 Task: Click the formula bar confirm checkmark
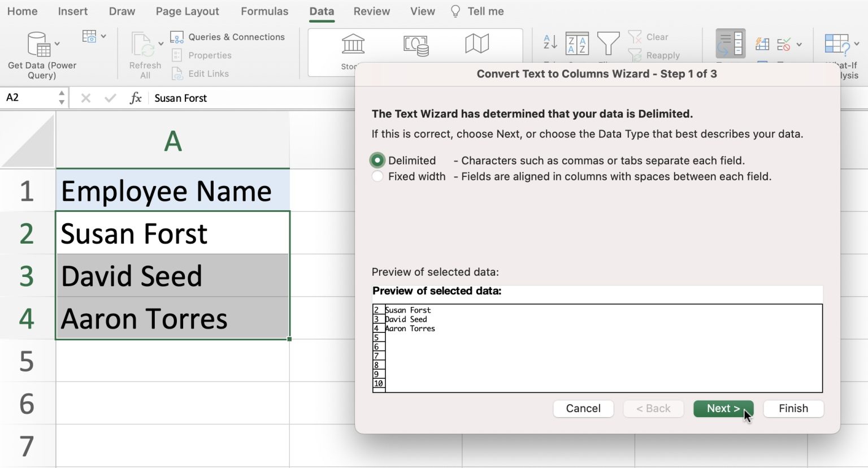tap(110, 98)
